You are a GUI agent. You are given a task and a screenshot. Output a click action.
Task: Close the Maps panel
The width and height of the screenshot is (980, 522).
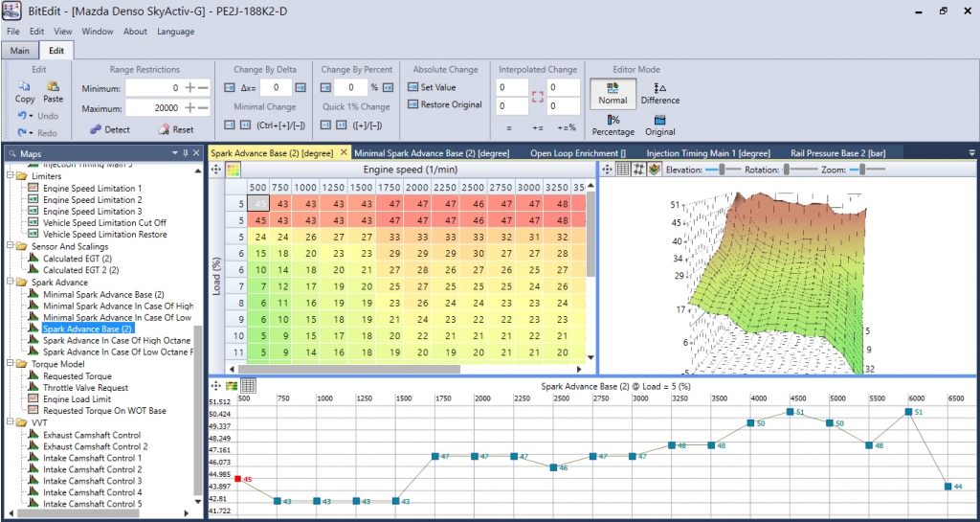click(196, 153)
